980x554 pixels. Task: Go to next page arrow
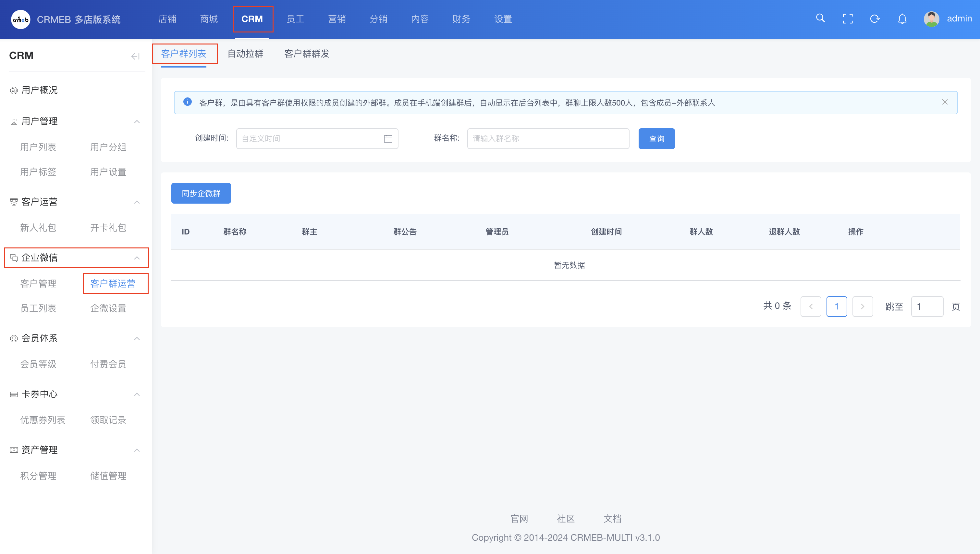[863, 307]
